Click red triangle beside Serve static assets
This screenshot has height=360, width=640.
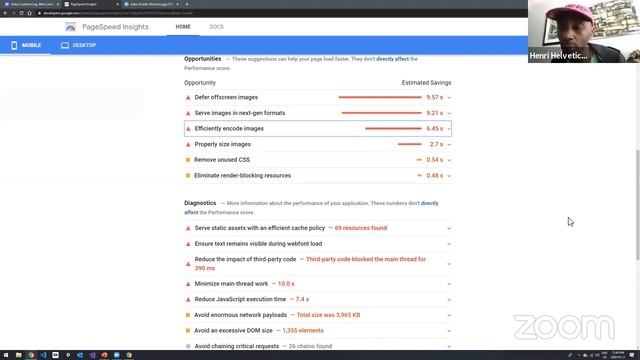click(x=188, y=228)
